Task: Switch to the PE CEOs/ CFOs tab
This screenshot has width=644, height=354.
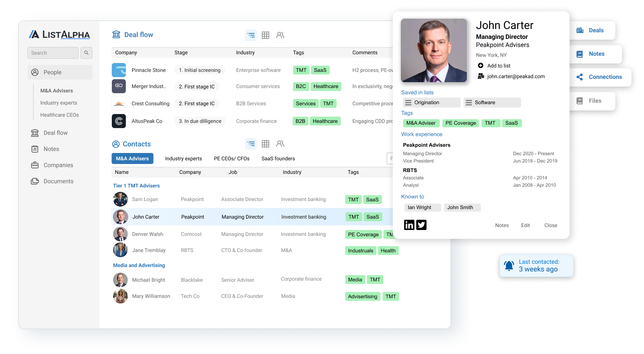Action: [x=232, y=158]
